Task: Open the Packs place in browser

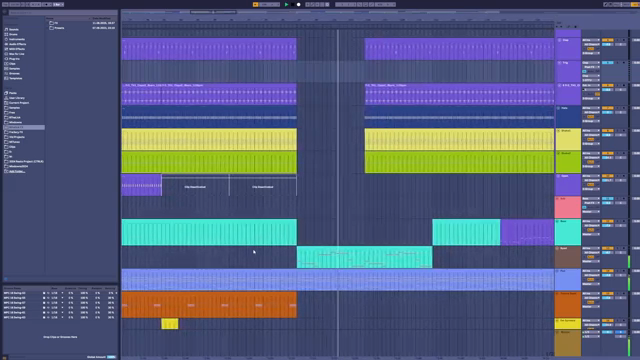Action: [x=13, y=93]
